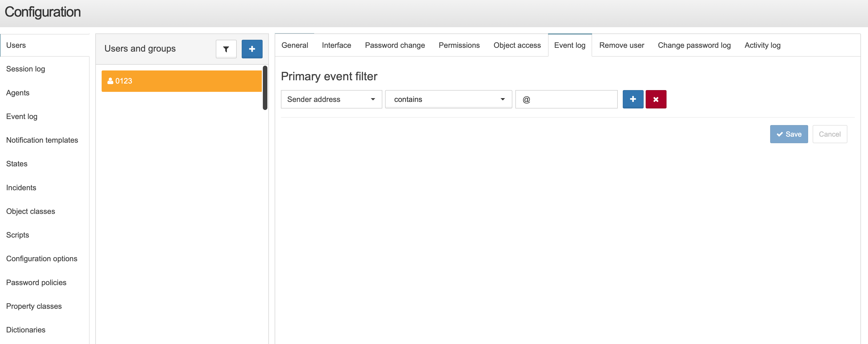The width and height of the screenshot is (868, 344).
Task: Click the users list scrollbar
Action: 265,88
